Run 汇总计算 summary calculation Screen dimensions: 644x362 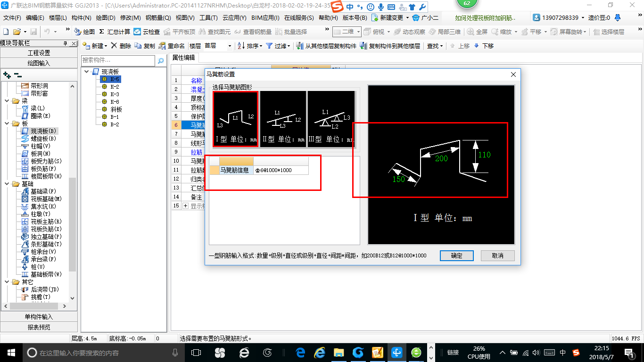pos(115,32)
